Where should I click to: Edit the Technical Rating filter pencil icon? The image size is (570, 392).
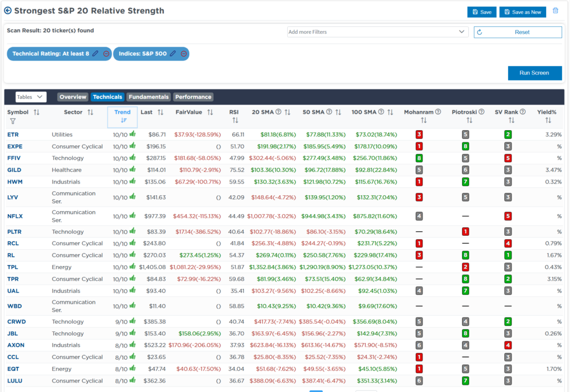click(x=95, y=54)
